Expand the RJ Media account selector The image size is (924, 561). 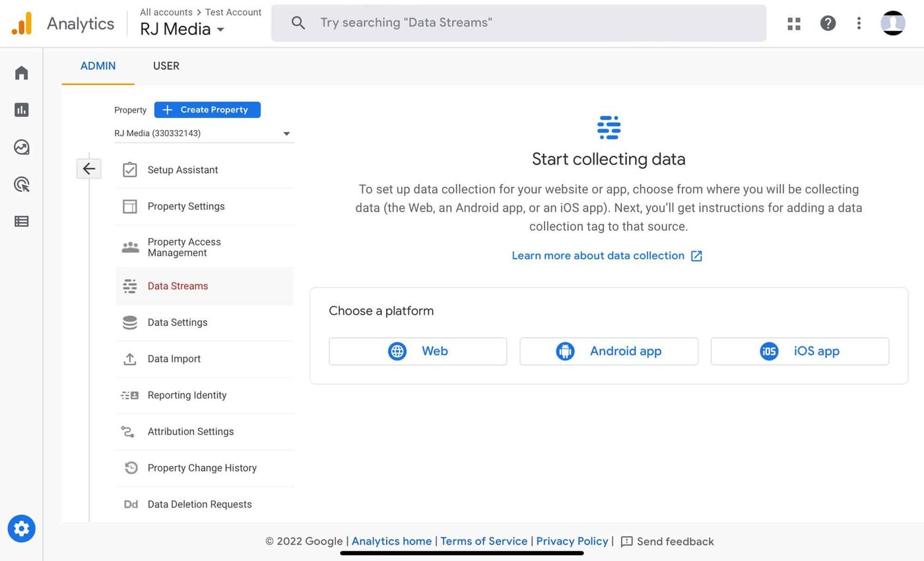[182, 29]
